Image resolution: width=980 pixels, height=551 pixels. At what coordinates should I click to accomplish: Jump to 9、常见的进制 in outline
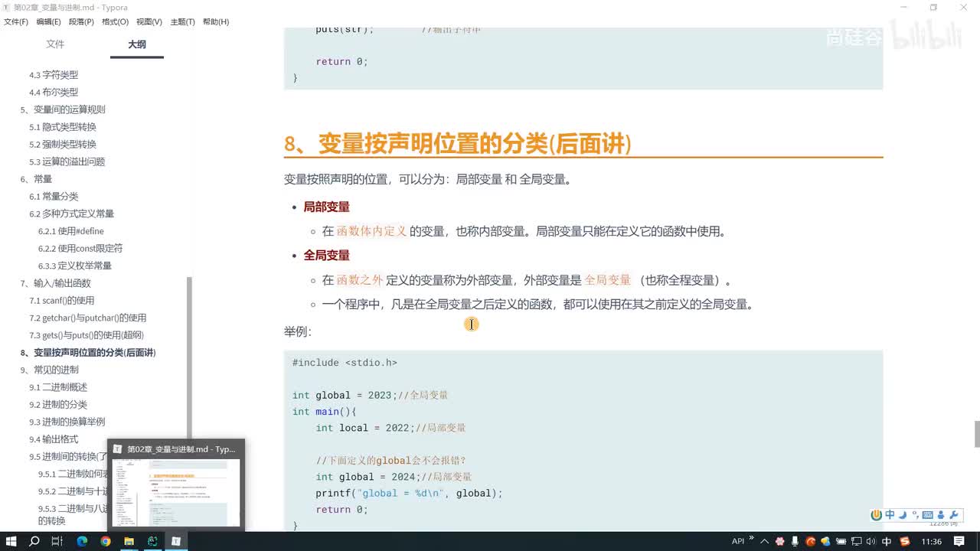click(50, 370)
